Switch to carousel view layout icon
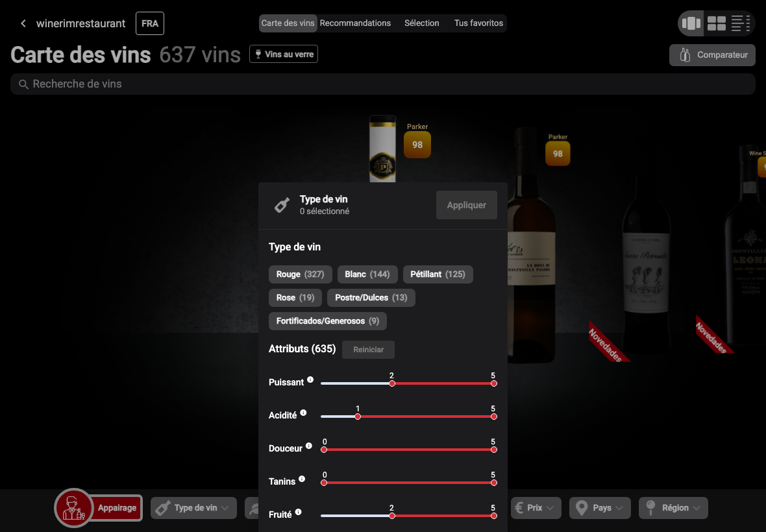Viewport: 766px width, 532px height. [x=691, y=23]
